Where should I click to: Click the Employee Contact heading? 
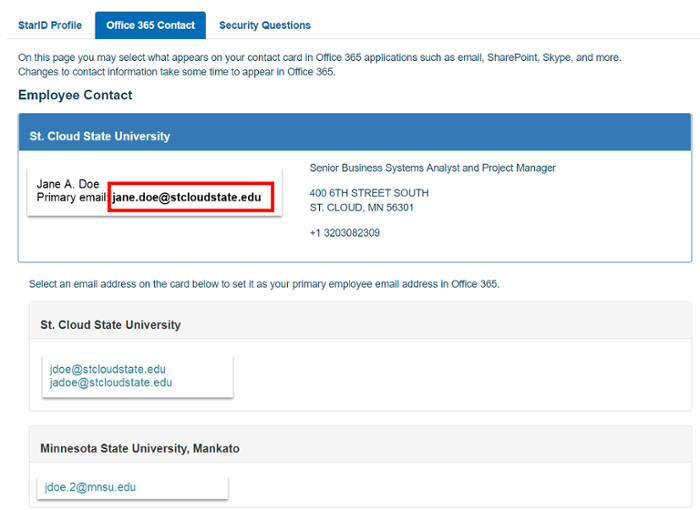point(75,95)
